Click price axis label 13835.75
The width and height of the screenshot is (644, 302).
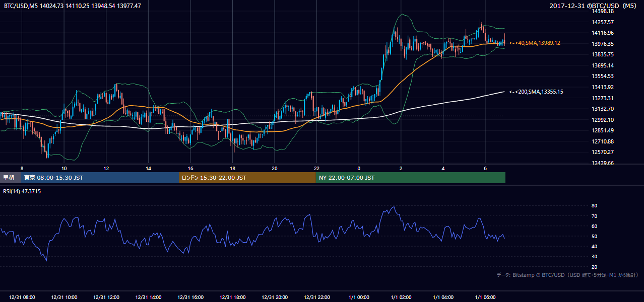(x=603, y=54)
